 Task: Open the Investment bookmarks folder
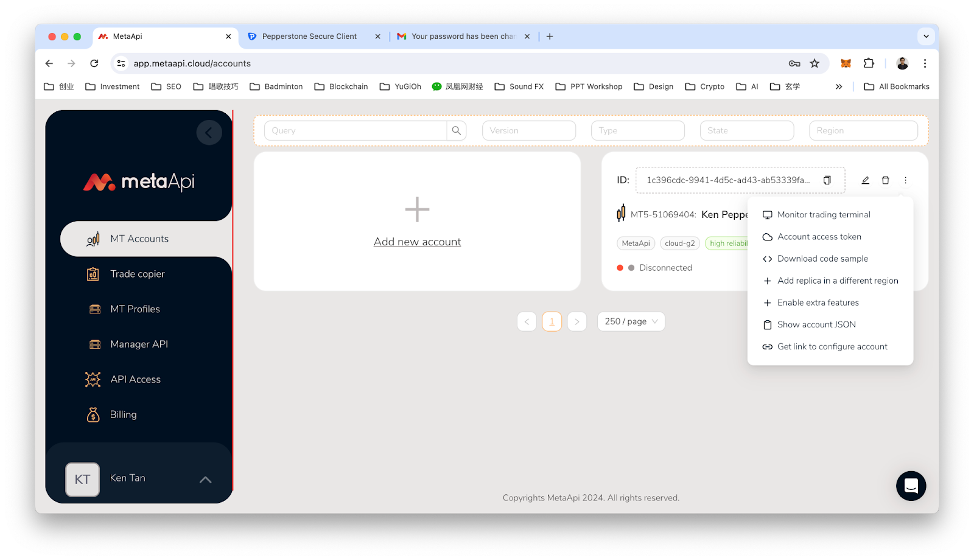click(x=113, y=86)
